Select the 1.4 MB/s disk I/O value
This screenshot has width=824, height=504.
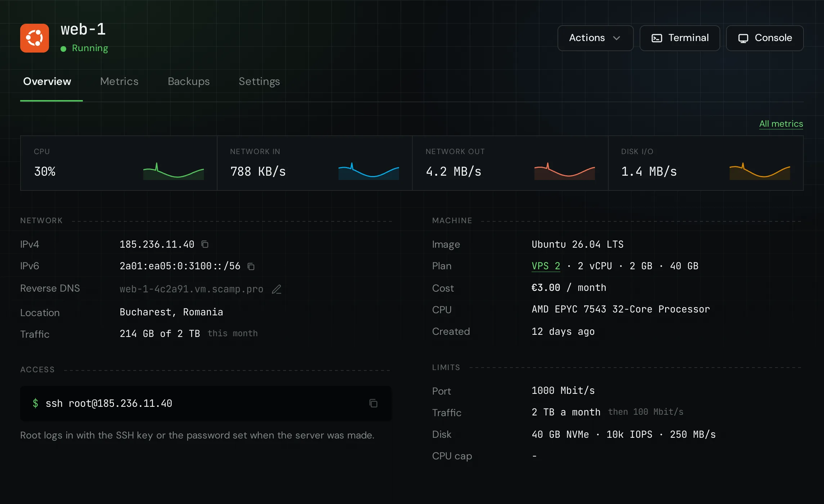[649, 171]
